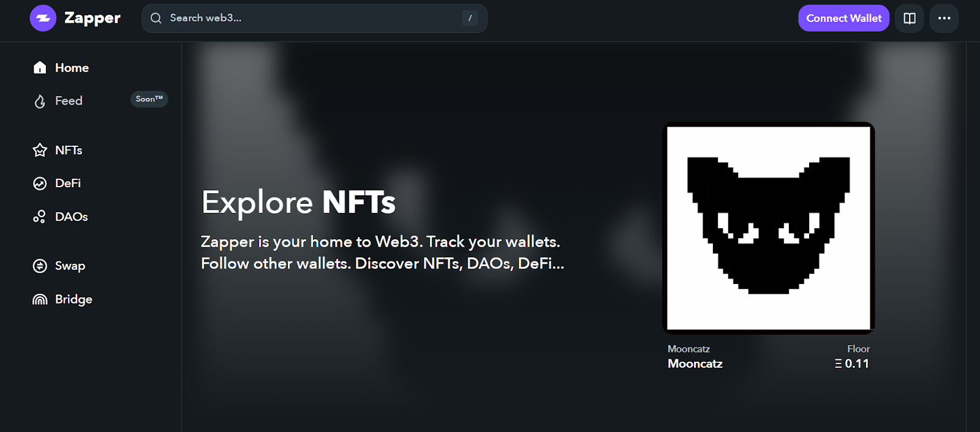Click the slash shortcut key badge
This screenshot has height=432, width=980.
(x=470, y=18)
